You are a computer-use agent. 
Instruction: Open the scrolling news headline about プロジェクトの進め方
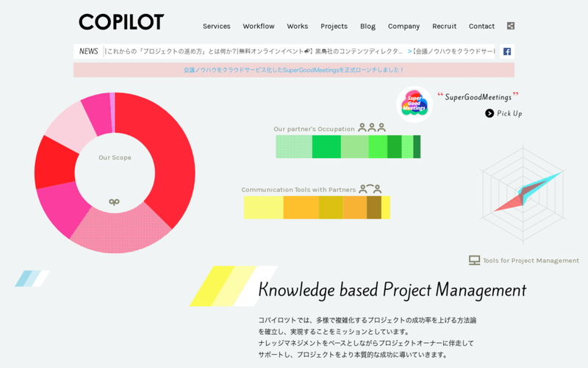pyautogui.click(x=254, y=52)
